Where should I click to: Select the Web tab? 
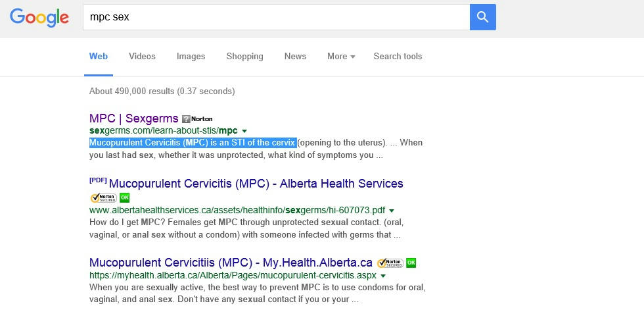pos(99,57)
